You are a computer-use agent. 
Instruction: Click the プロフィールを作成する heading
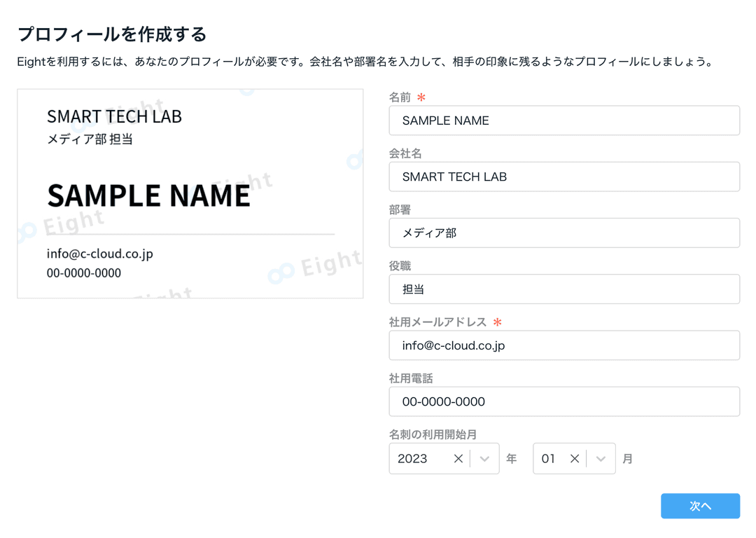(112, 34)
